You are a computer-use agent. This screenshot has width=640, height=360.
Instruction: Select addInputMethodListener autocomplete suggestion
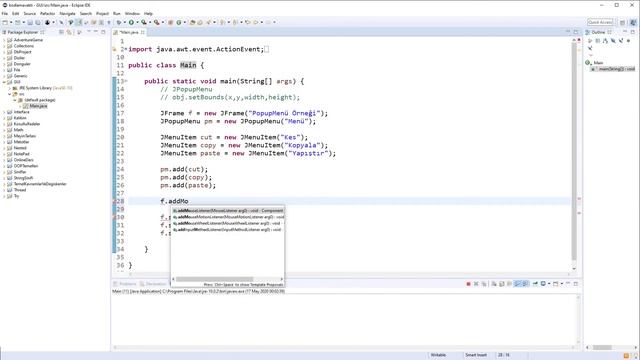228,230
